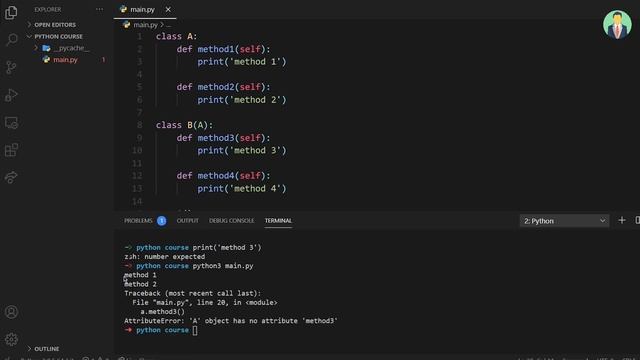Viewport: 640px width, 360px height.
Task: Open the Extensions view
Action: click(x=11, y=150)
